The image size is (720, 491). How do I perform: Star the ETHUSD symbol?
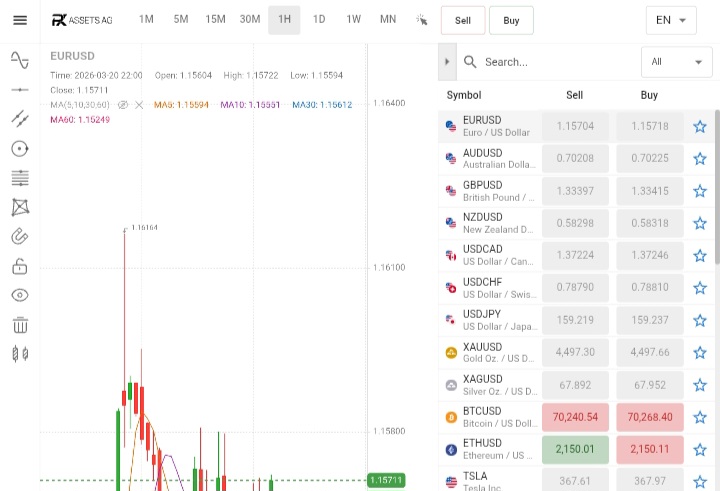(x=700, y=450)
